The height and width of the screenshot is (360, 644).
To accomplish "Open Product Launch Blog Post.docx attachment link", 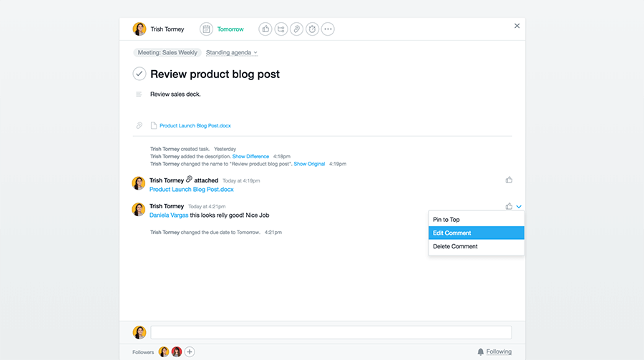I will point(195,126).
